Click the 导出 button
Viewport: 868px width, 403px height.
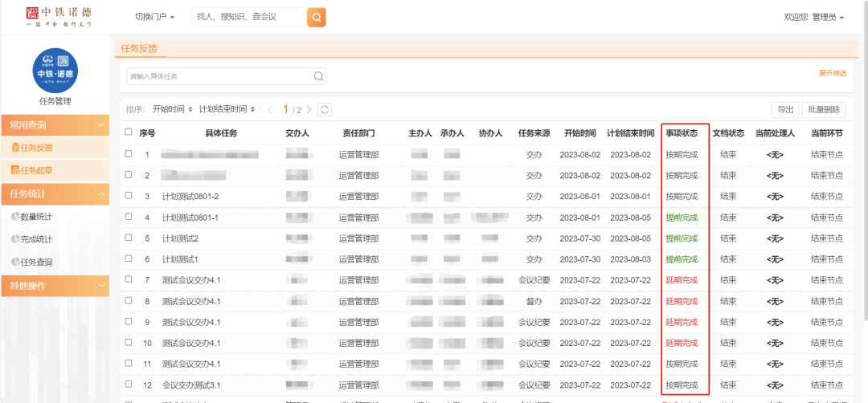pyautogui.click(x=784, y=109)
